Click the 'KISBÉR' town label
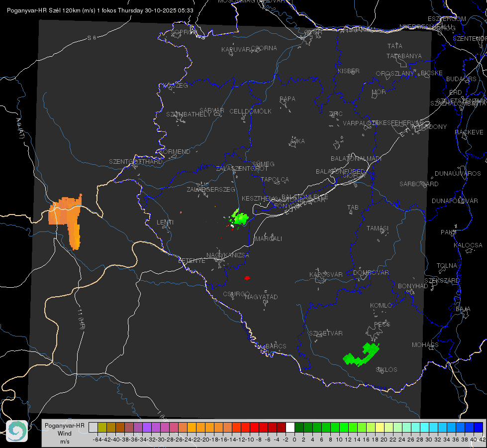The height and width of the screenshot is (448, 487). tap(349, 71)
